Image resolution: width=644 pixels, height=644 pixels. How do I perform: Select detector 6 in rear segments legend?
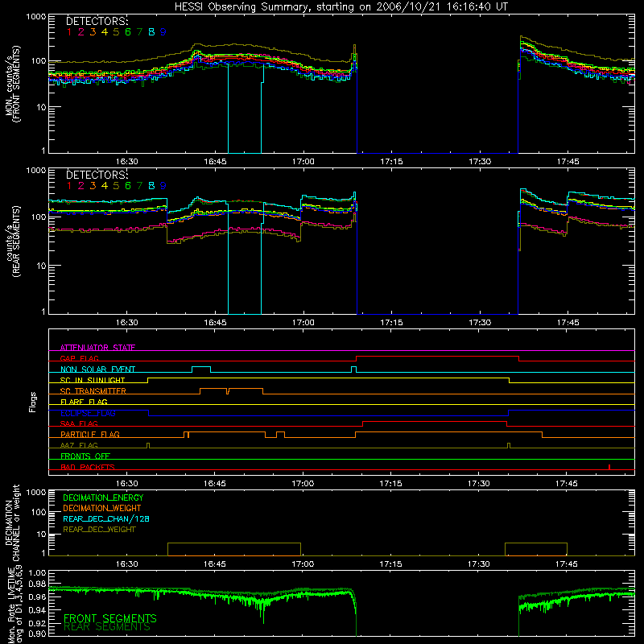pos(128,186)
